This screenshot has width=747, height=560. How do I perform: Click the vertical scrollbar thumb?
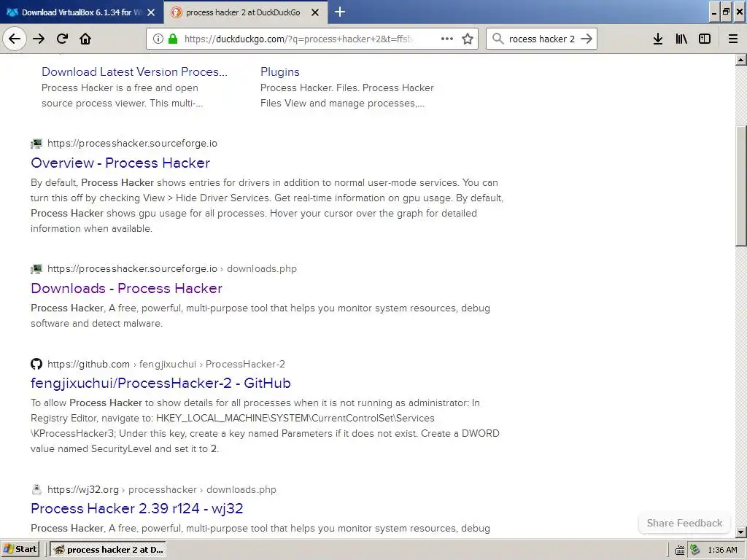pyautogui.click(x=741, y=186)
